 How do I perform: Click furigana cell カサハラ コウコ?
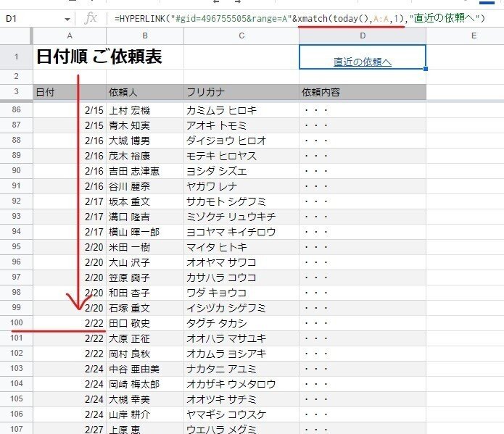coord(241,277)
